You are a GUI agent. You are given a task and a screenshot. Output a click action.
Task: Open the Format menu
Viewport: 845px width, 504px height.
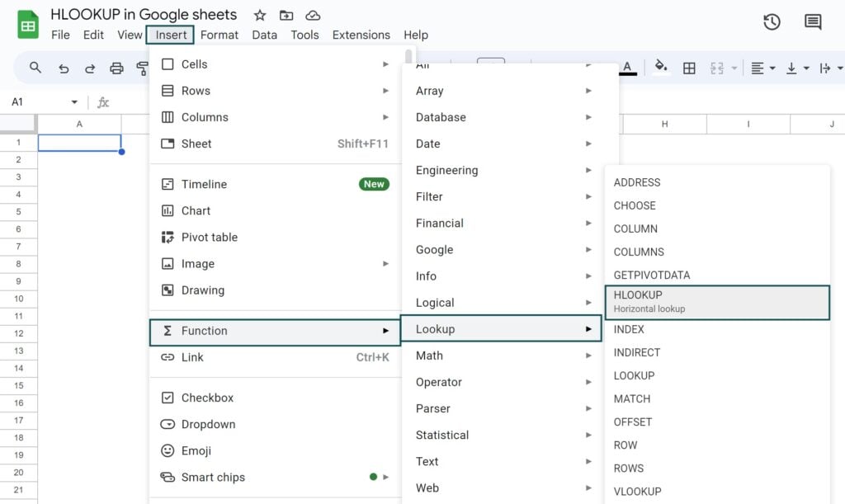220,35
